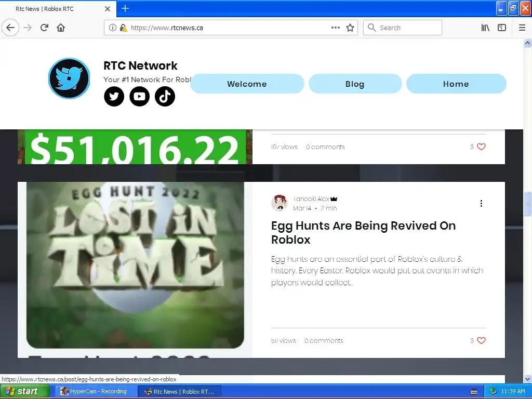Click the browser Search box
This screenshot has width=532, height=399.
tap(403, 28)
